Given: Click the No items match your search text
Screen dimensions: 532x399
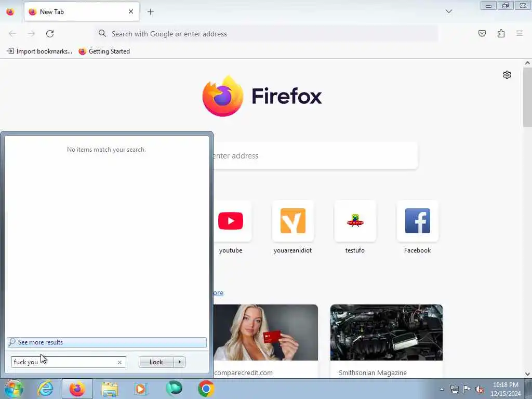Looking at the screenshot, I should [106, 150].
